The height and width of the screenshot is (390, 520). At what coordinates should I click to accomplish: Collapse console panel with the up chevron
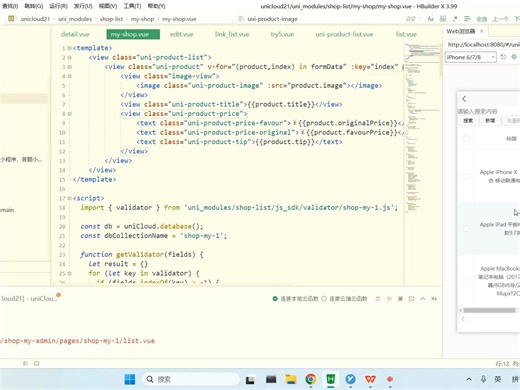coord(423,299)
